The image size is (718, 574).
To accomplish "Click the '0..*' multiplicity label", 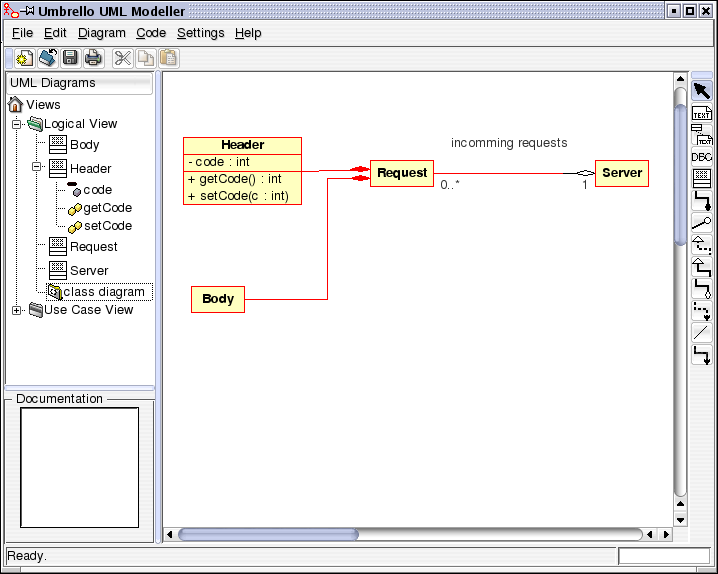I will [x=450, y=184].
